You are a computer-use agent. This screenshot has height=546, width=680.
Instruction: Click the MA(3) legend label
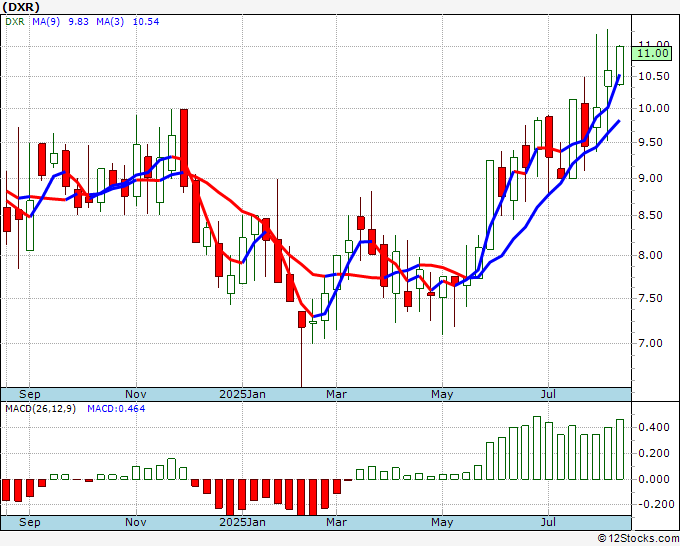(110, 21)
